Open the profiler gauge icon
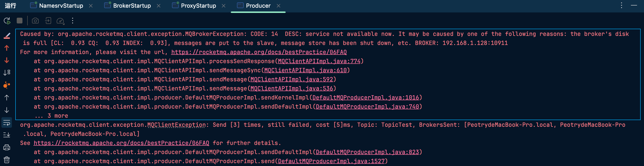 [60, 21]
